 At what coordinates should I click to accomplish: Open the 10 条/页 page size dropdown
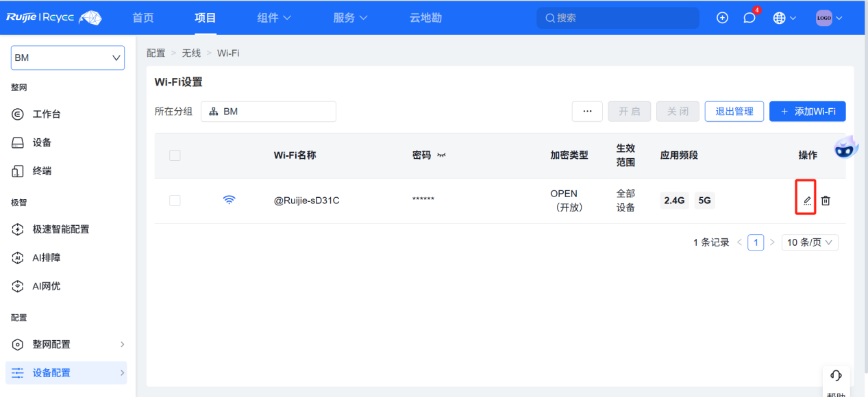(x=810, y=242)
